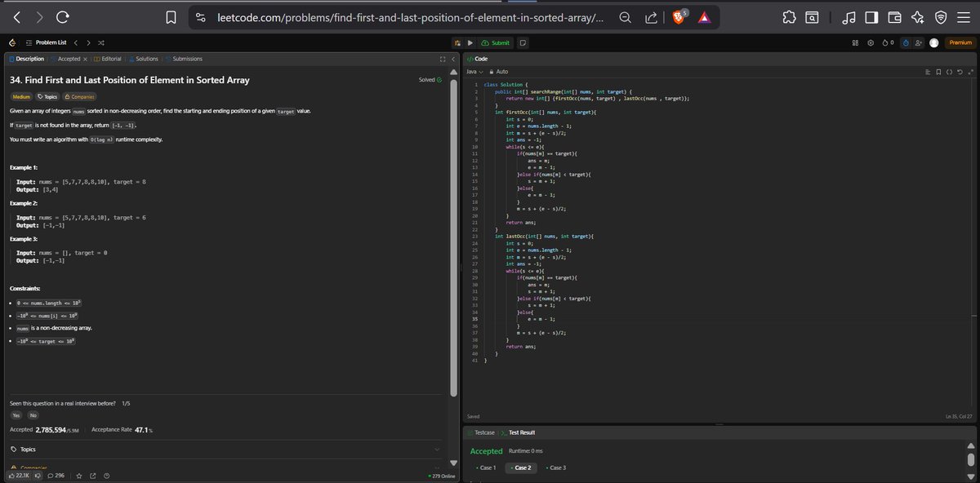Switch to the Test Result tab
This screenshot has width=980, height=483.
coord(518,432)
